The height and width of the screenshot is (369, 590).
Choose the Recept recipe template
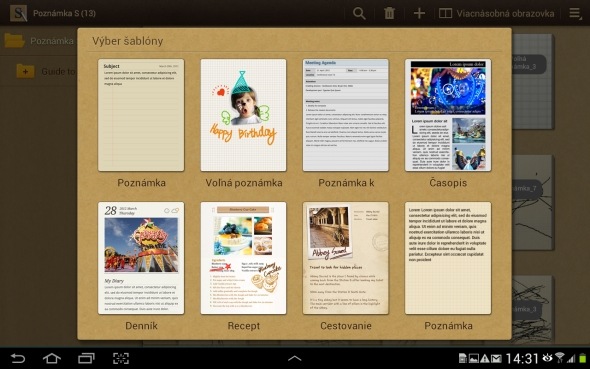click(x=243, y=258)
